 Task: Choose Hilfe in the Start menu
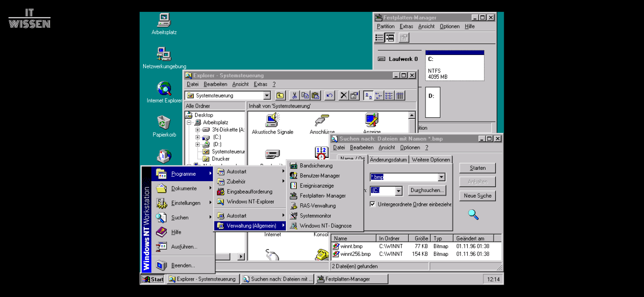pos(183,232)
